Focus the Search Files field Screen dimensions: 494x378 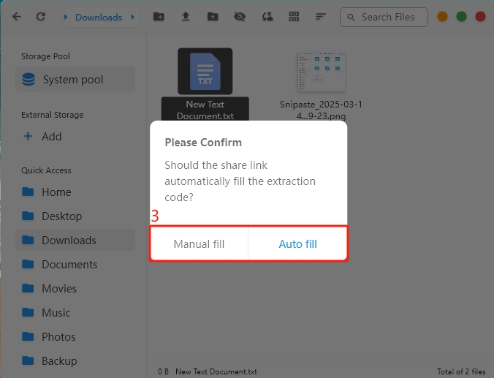pyautogui.click(x=384, y=17)
